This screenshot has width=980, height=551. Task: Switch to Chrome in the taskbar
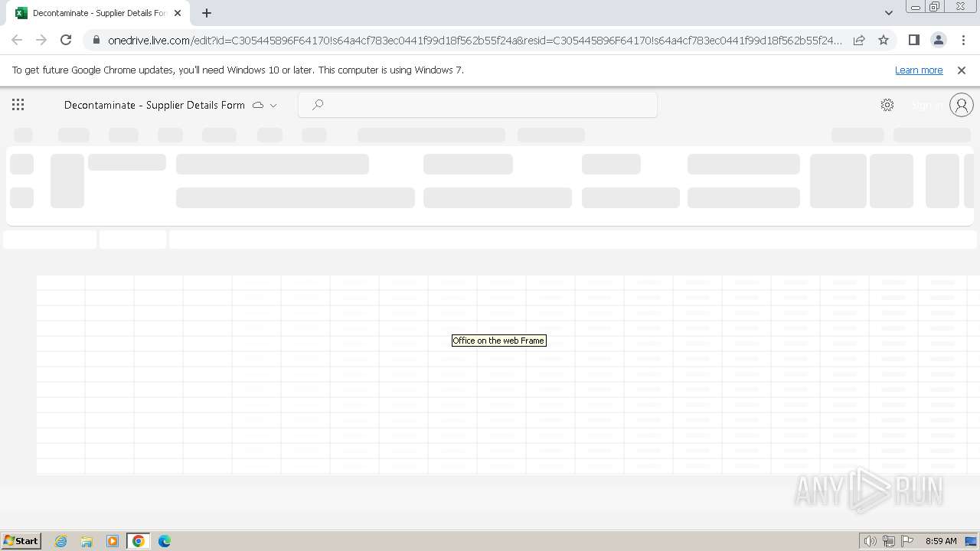139,541
